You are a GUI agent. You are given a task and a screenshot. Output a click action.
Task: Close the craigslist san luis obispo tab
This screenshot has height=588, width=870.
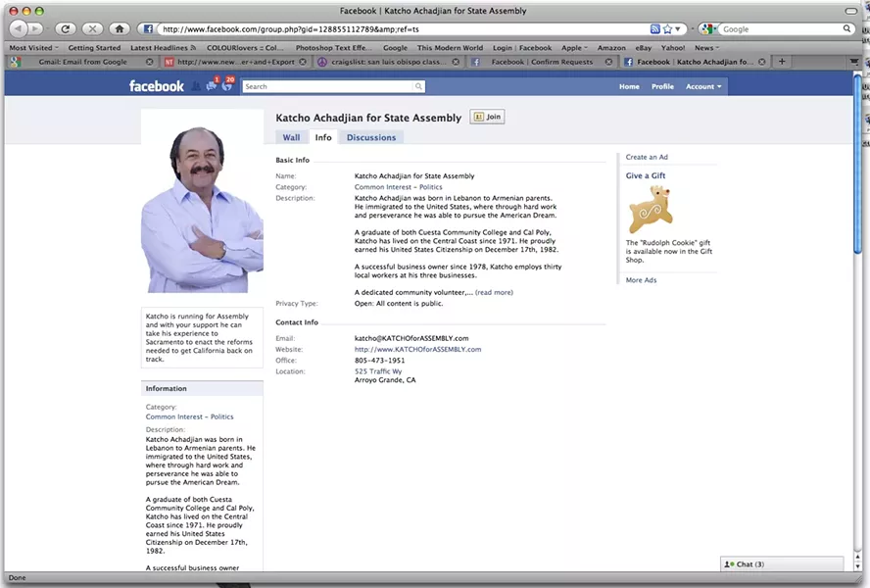coord(456,62)
